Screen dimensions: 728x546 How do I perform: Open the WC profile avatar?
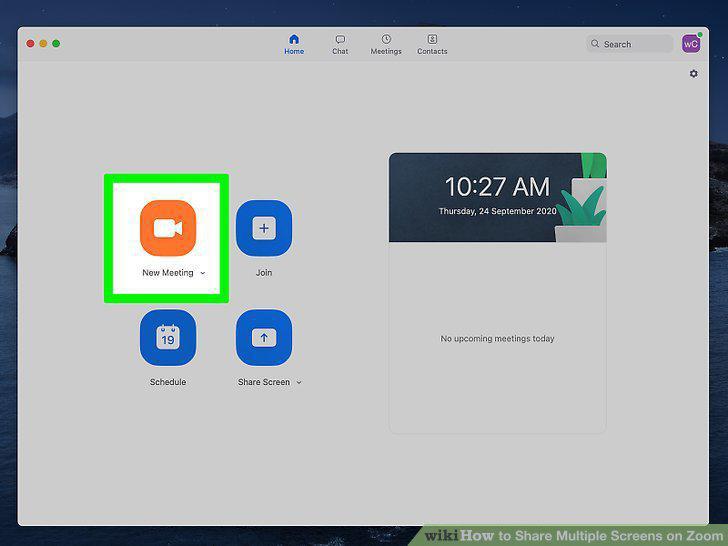coord(691,44)
